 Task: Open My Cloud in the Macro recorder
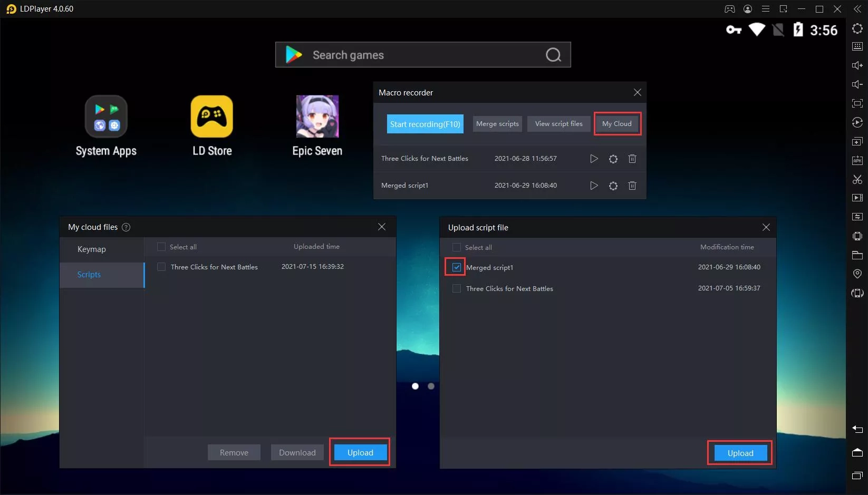click(x=617, y=123)
